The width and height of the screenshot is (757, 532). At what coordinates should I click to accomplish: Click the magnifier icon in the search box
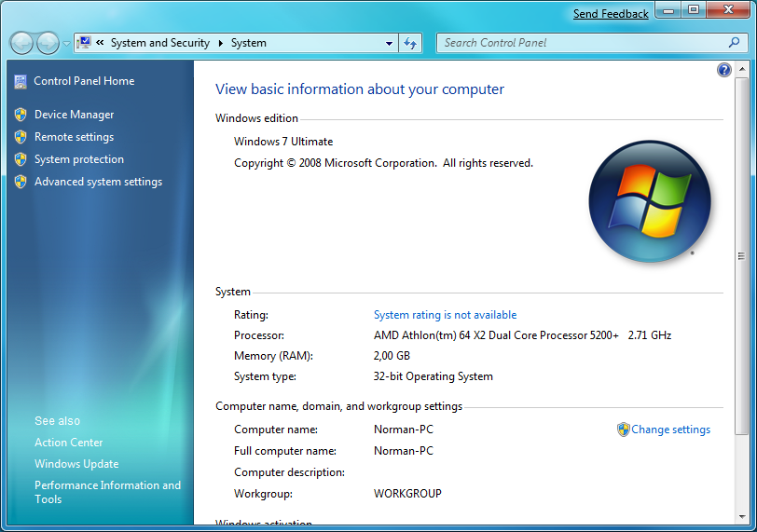tap(735, 43)
